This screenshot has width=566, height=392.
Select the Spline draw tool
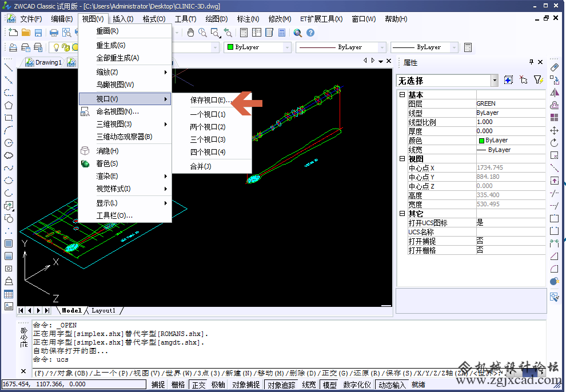(9, 168)
